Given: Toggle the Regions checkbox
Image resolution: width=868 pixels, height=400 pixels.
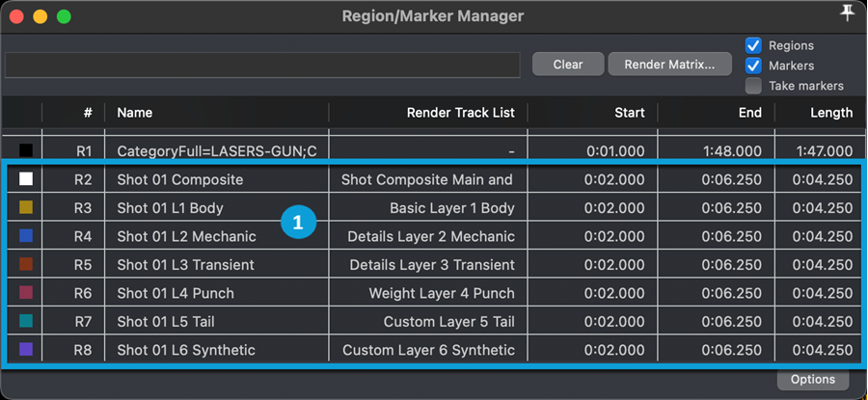Looking at the screenshot, I should coord(753,45).
